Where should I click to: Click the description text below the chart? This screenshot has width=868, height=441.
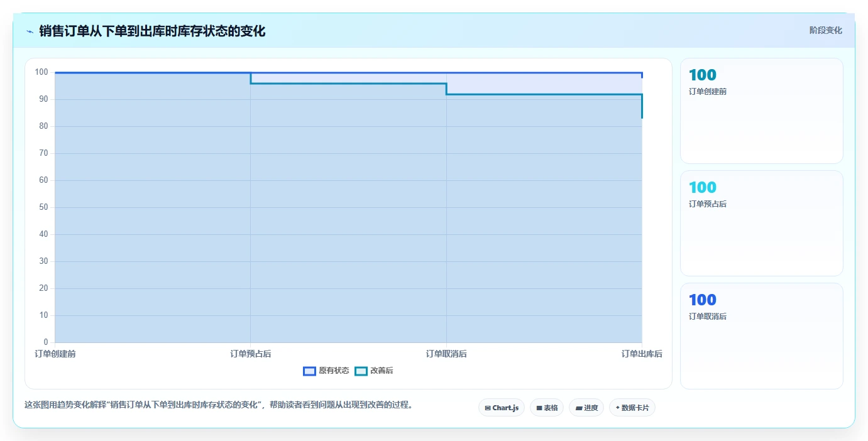tap(220, 405)
